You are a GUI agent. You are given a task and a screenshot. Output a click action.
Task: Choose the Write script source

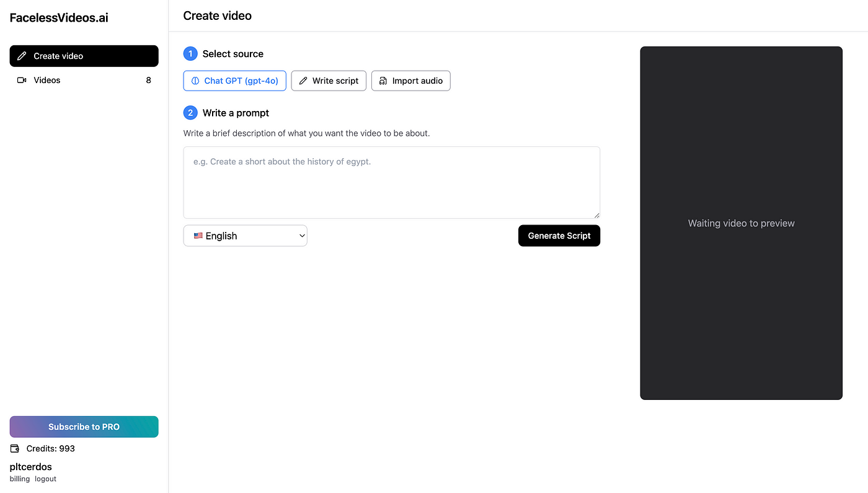click(x=329, y=81)
